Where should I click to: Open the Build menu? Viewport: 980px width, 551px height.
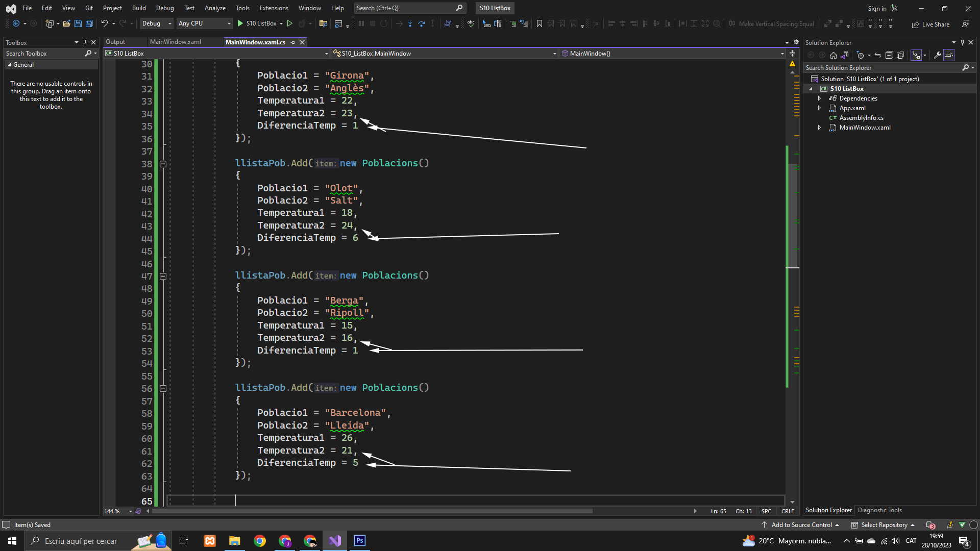[x=139, y=8]
